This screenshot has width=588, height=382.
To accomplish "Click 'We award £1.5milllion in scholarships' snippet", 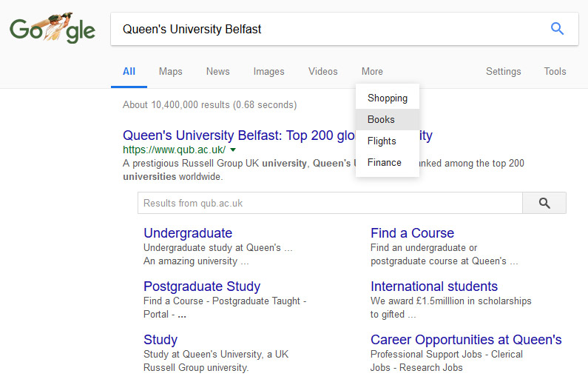I will pyautogui.click(x=450, y=301).
